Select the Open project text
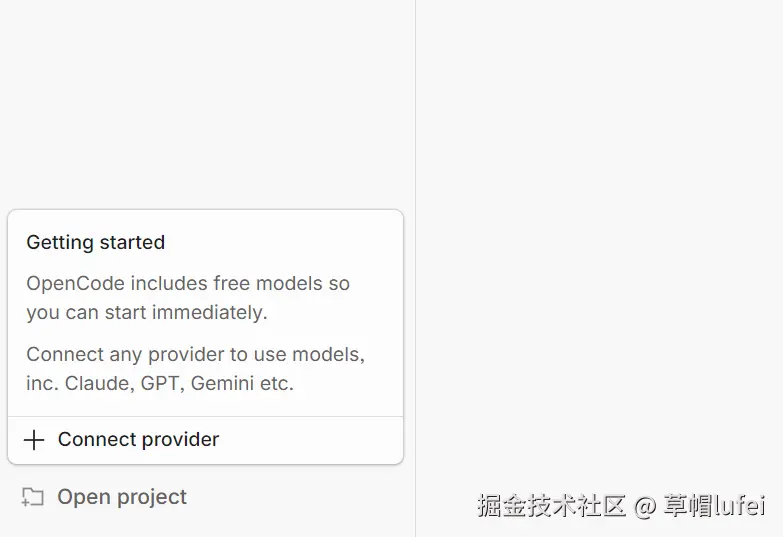Screen dimensions: 783x537 point(122,497)
